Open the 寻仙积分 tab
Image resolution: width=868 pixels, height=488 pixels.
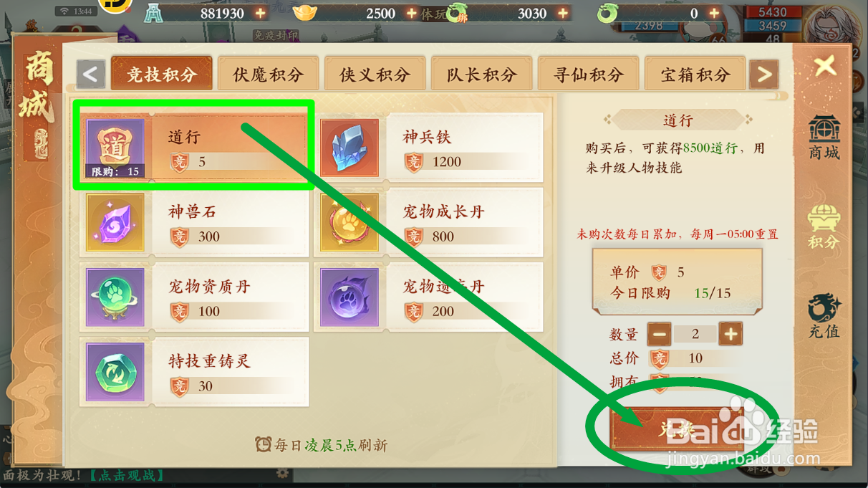coord(589,75)
